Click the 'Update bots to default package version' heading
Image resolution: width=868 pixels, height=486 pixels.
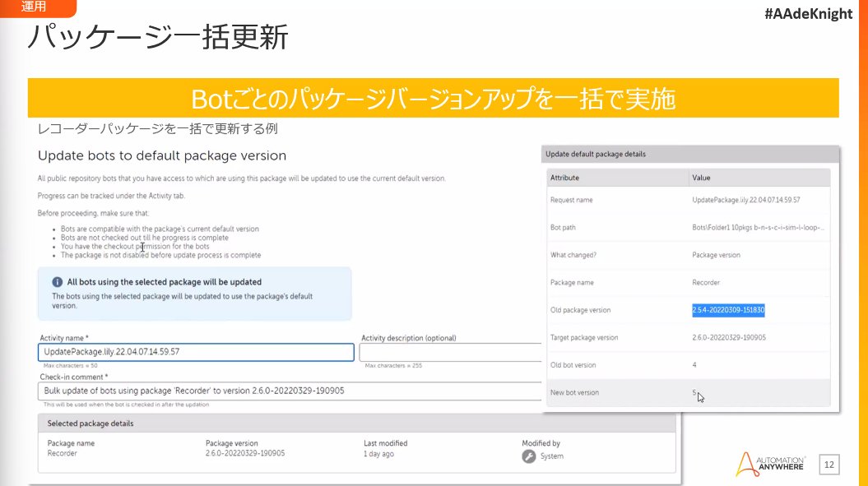161,156
